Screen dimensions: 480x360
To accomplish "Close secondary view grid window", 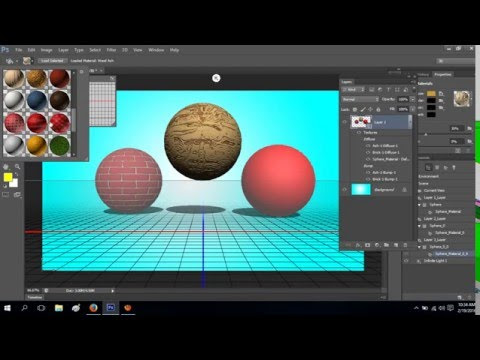I will tap(112, 78).
